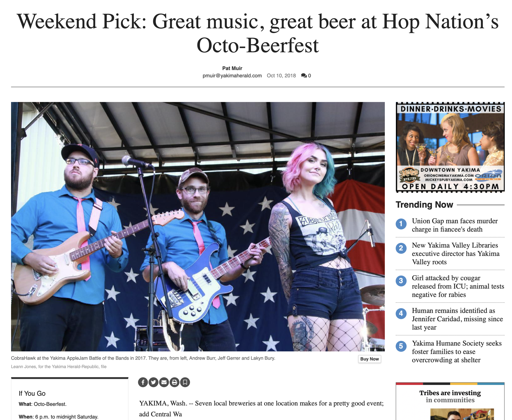512x420 pixels.
Task: Open Union Gap man murder charge story
Action: pyautogui.click(x=455, y=225)
